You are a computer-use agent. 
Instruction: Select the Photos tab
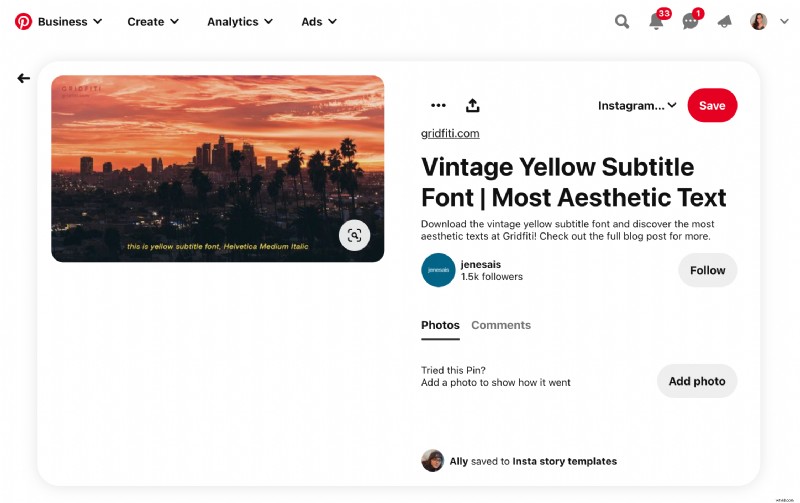click(x=440, y=325)
